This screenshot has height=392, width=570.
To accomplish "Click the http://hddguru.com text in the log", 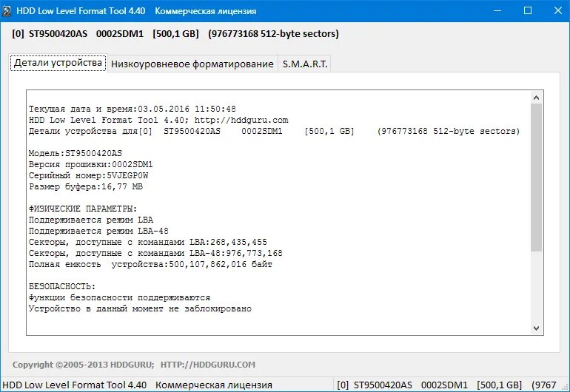I will tap(241, 120).
